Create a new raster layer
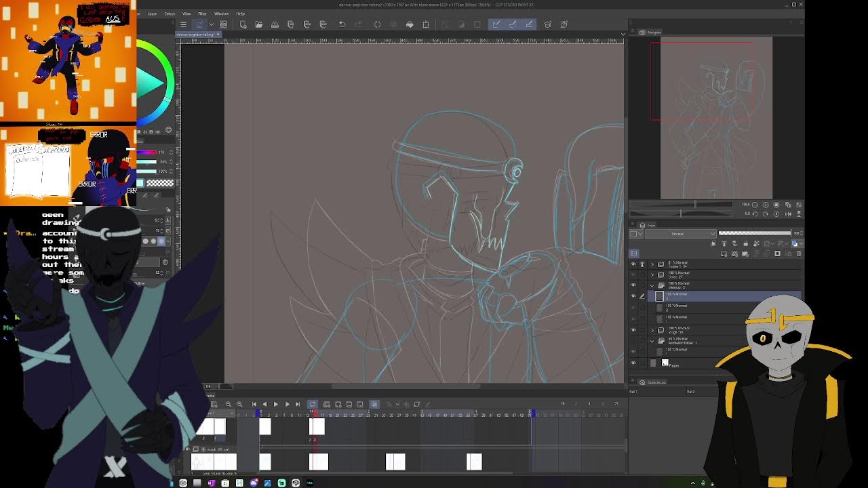Viewport: 868px width, 488px height. [x=724, y=253]
